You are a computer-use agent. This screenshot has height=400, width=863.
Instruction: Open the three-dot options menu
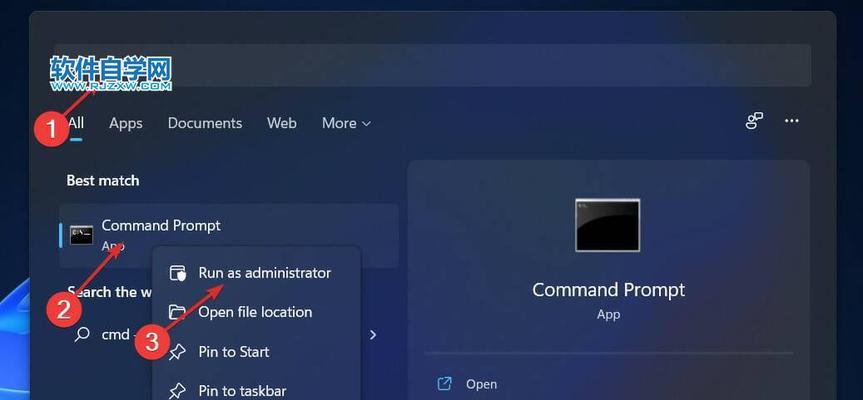791,121
